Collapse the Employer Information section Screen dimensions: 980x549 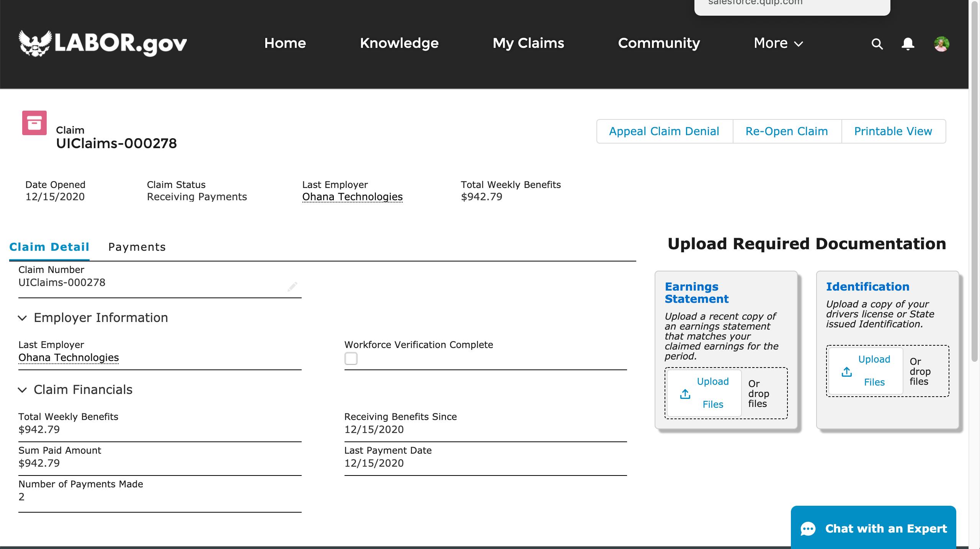pos(23,318)
